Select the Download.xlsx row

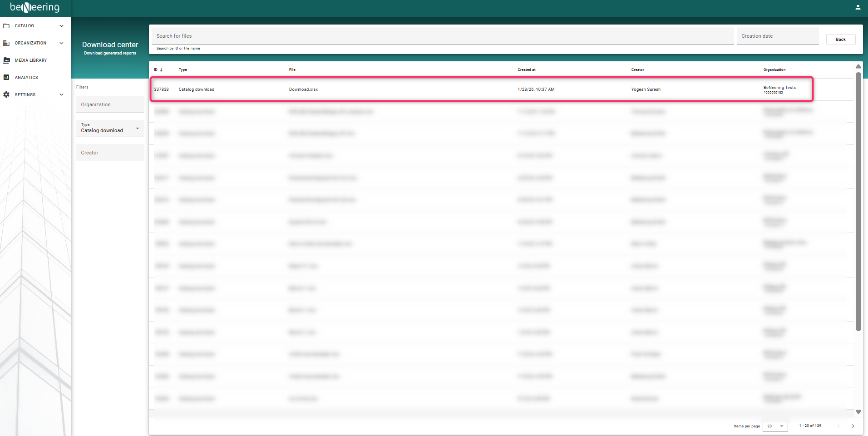[x=303, y=89]
